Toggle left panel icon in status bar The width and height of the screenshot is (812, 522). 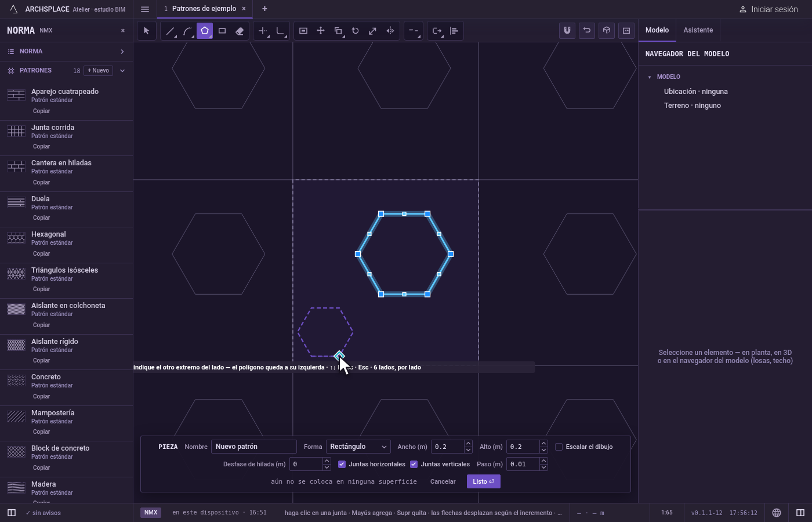click(12, 513)
